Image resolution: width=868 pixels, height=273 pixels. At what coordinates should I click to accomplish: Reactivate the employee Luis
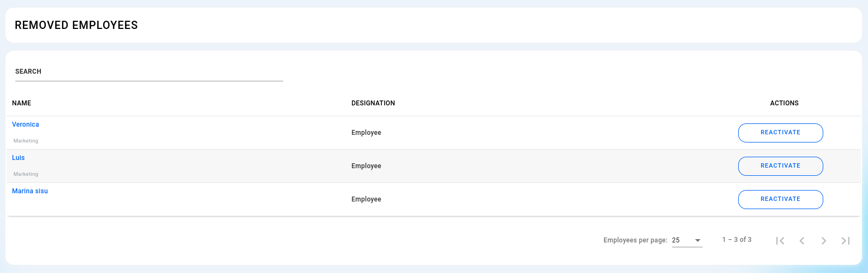click(780, 166)
